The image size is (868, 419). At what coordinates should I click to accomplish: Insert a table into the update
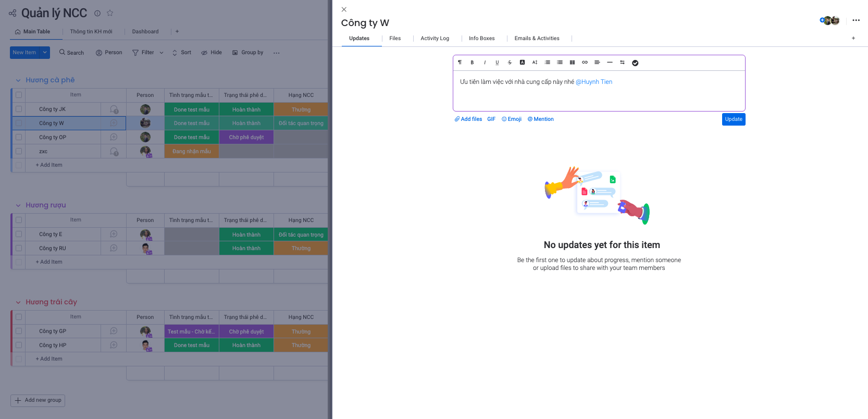[572, 63]
